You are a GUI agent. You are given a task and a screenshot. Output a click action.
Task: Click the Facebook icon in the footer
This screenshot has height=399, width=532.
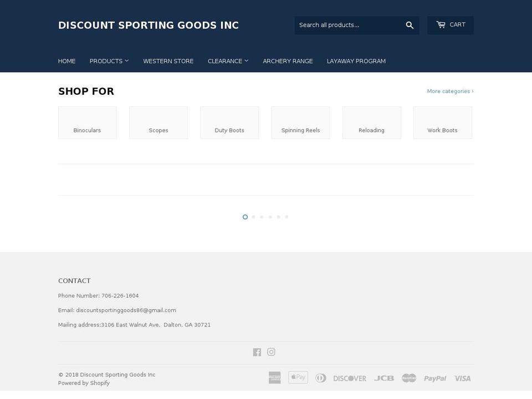click(257, 352)
